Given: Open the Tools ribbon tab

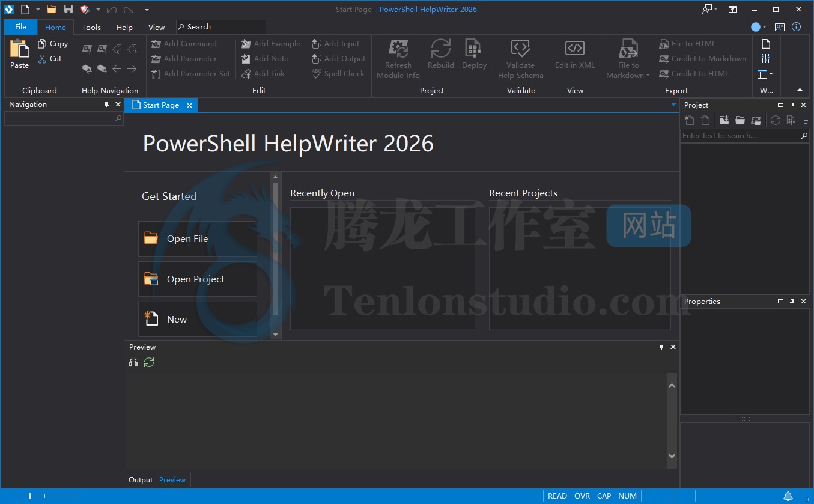Looking at the screenshot, I should (91, 27).
